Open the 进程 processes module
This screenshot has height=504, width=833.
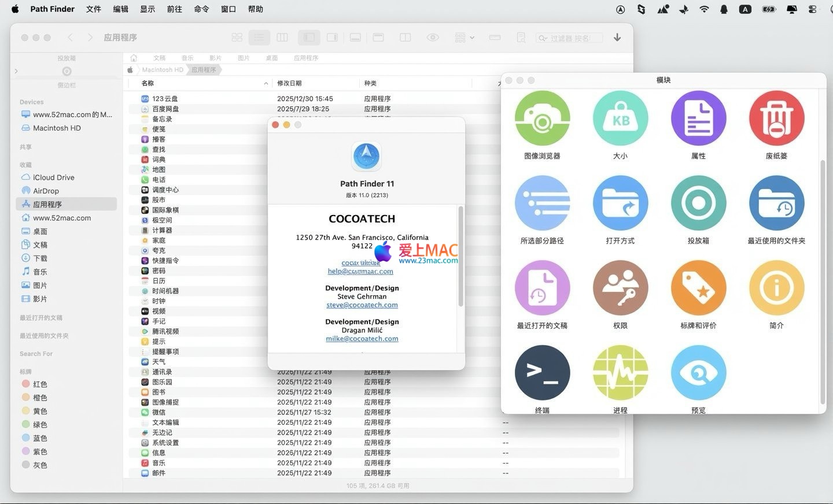tap(620, 373)
